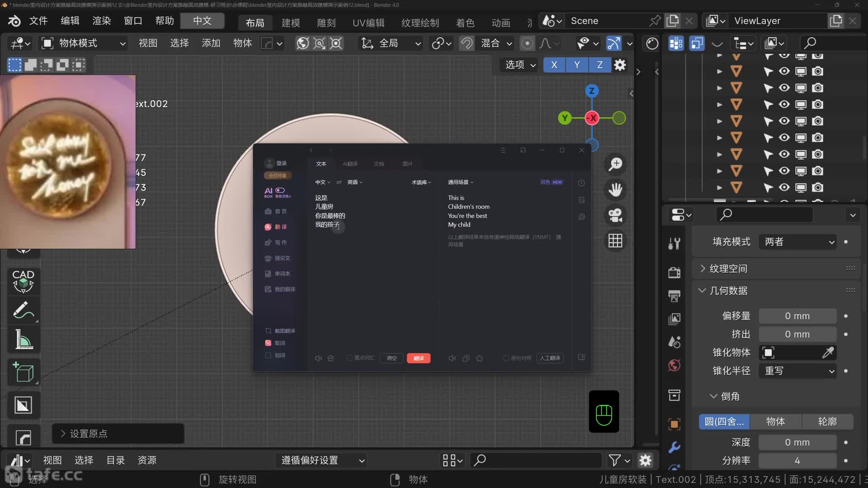Enable the 取词 checkbox in translator
The image size is (868, 488).
point(268,343)
